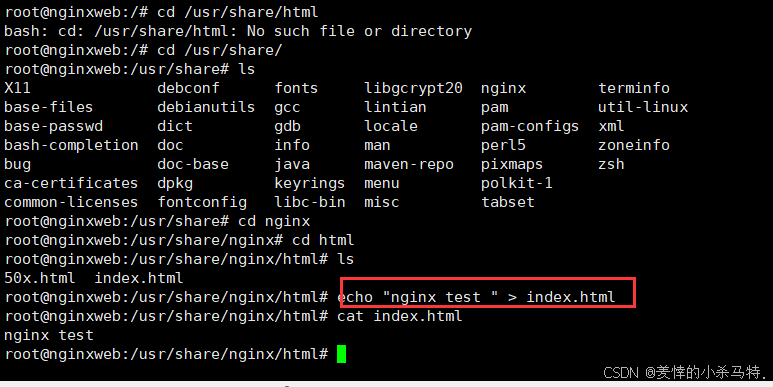Click the pixmaps entry
Viewport: 773px width, 387px height.
click(x=512, y=164)
